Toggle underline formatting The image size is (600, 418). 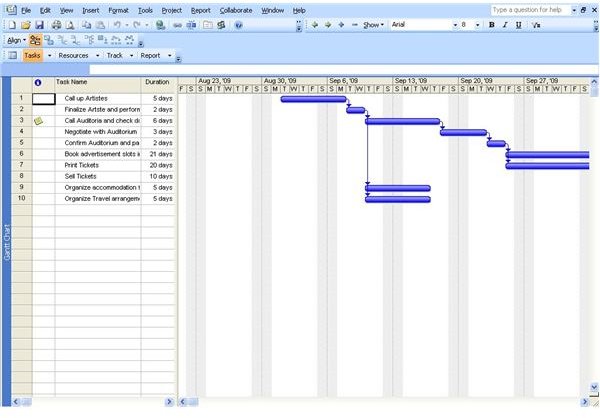coord(518,25)
